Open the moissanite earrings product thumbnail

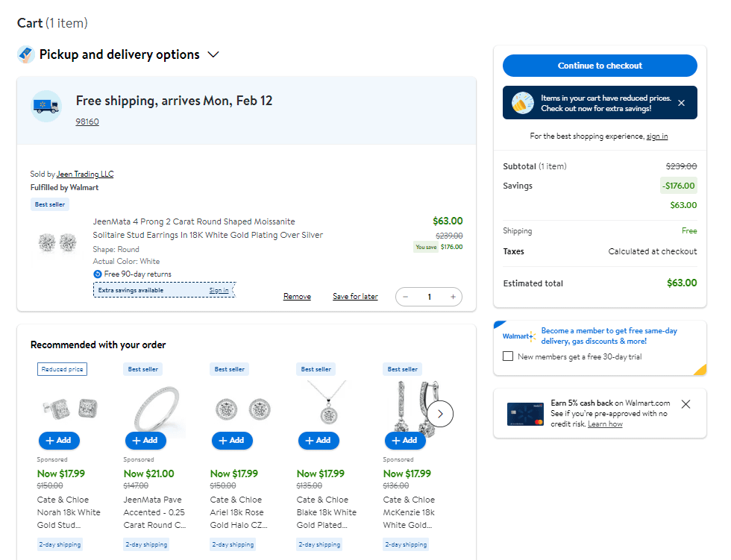tap(57, 242)
